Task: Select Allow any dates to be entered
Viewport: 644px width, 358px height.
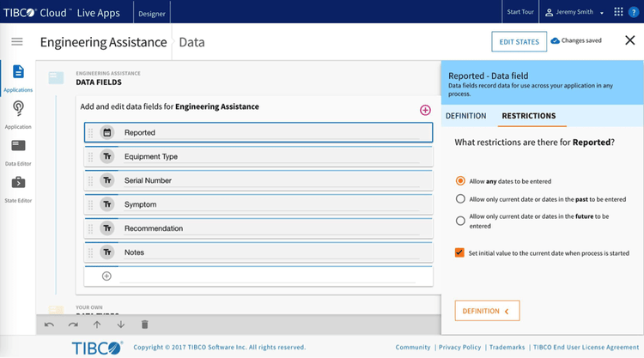Action: [x=460, y=181]
